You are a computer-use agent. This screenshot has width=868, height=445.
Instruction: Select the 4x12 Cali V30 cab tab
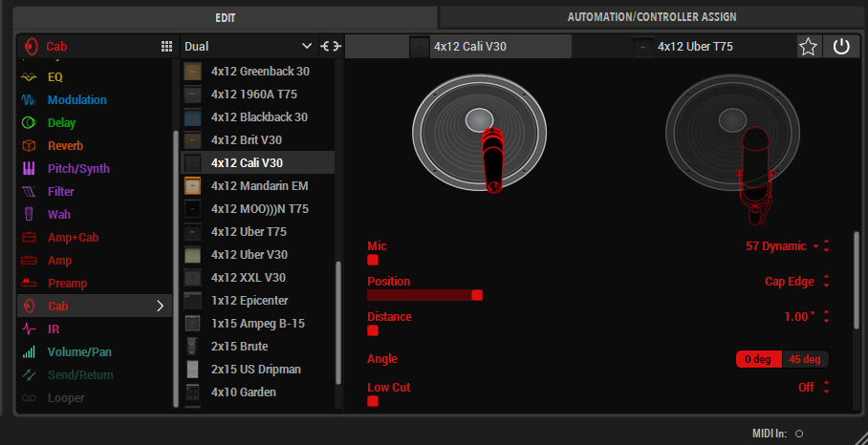click(458, 47)
